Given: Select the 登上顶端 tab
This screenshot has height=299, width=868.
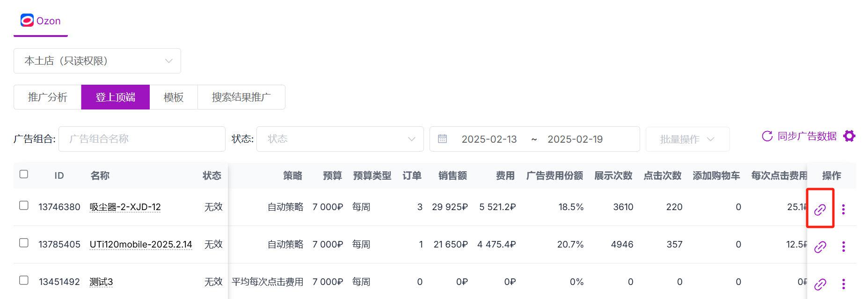Looking at the screenshot, I should [x=116, y=97].
